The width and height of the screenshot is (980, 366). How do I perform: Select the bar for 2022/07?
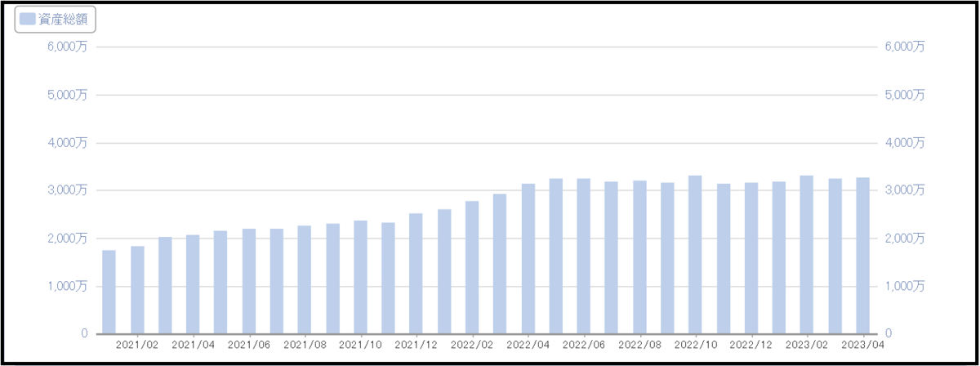tap(612, 257)
